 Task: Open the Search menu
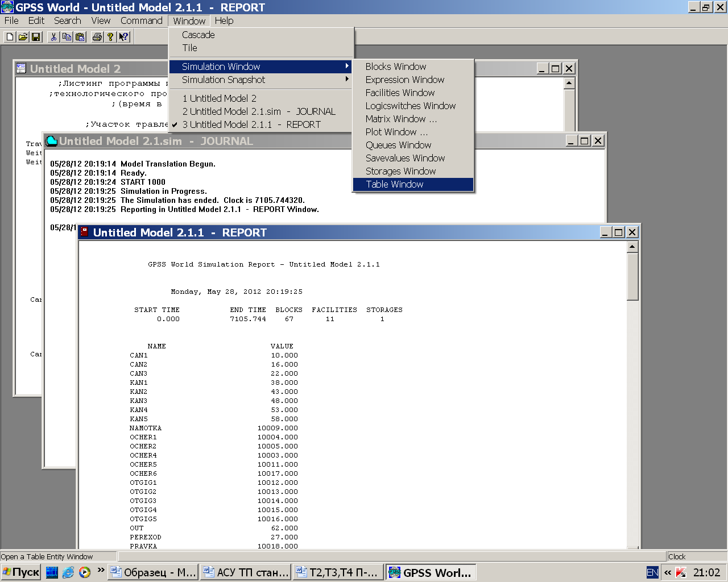click(x=68, y=20)
